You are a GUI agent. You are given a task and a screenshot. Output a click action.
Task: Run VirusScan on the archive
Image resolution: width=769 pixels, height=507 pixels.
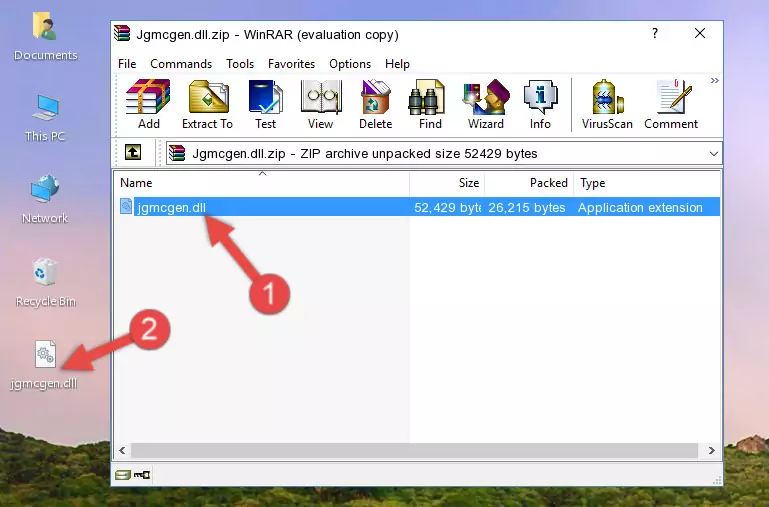pos(607,104)
